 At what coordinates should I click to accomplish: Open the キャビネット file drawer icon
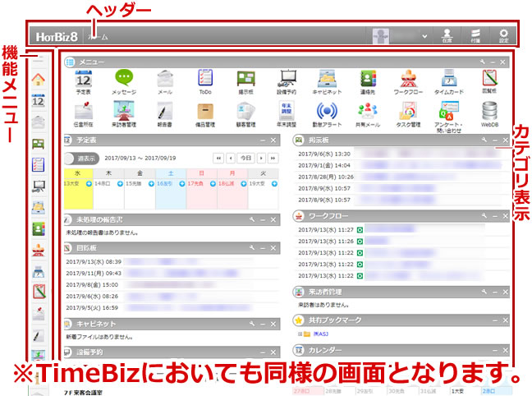[x=327, y=78]
